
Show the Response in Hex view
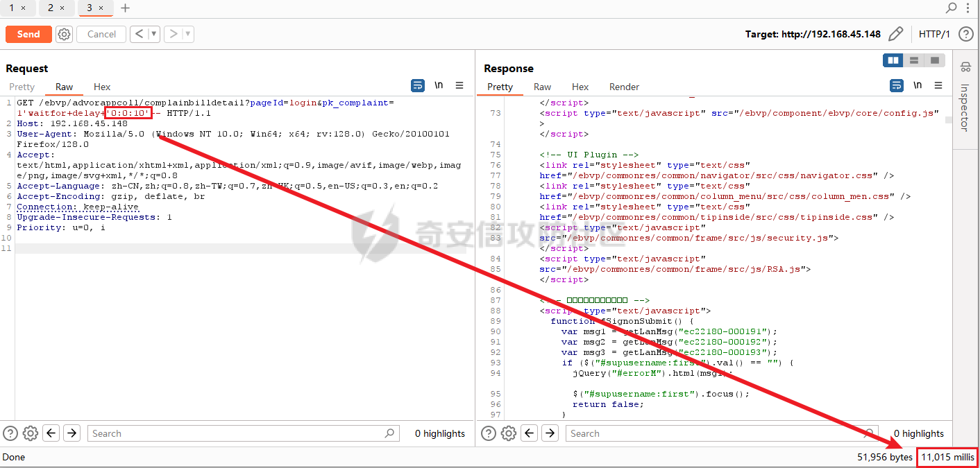pyautogui.click(x=580, y=87)
